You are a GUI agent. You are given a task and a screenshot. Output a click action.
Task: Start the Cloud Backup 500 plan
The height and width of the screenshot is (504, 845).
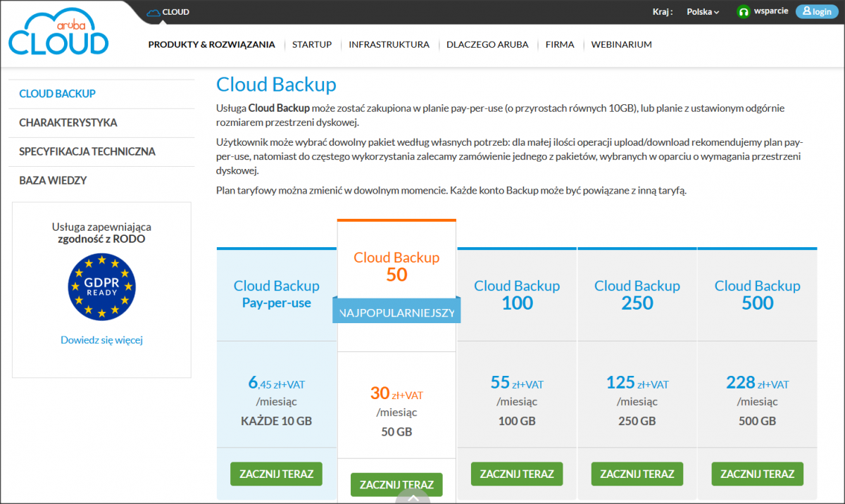758,474
